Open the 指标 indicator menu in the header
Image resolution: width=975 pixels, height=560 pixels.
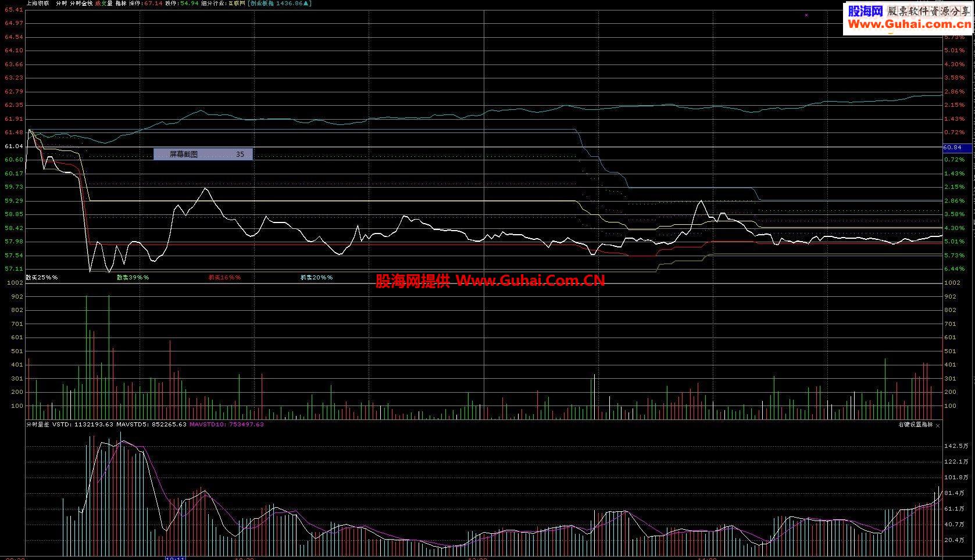(x=121, y=3)
